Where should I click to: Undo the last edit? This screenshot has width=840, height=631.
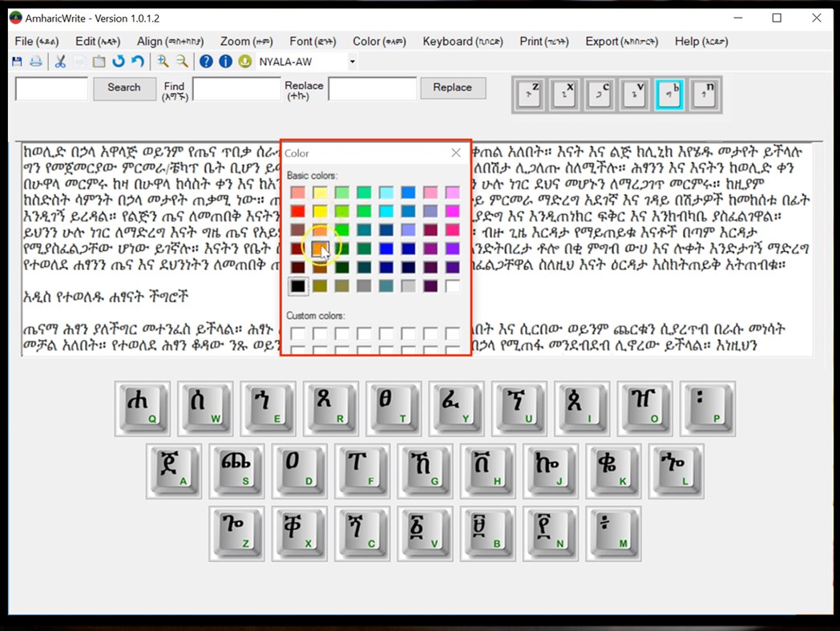[x=119, y=61]
